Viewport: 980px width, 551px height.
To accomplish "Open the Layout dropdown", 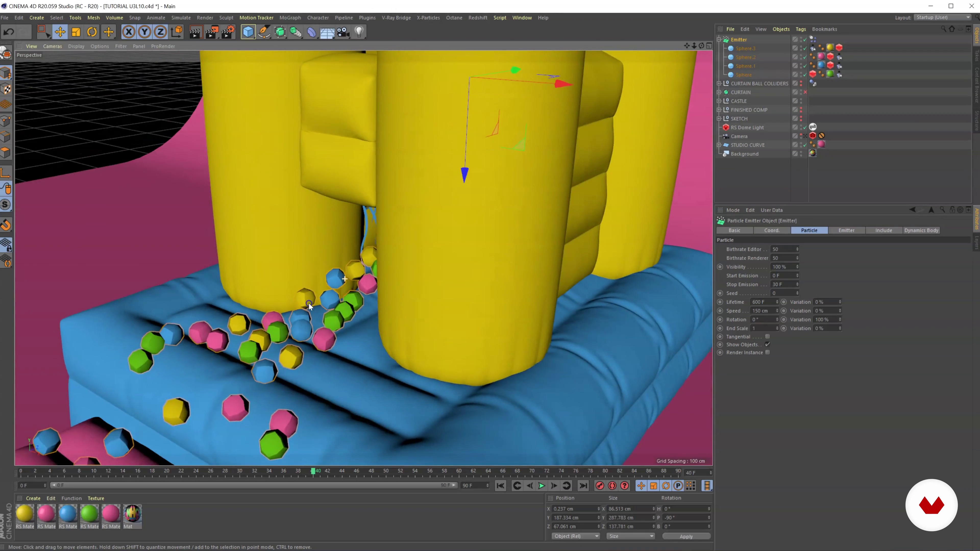I will 943,18.
